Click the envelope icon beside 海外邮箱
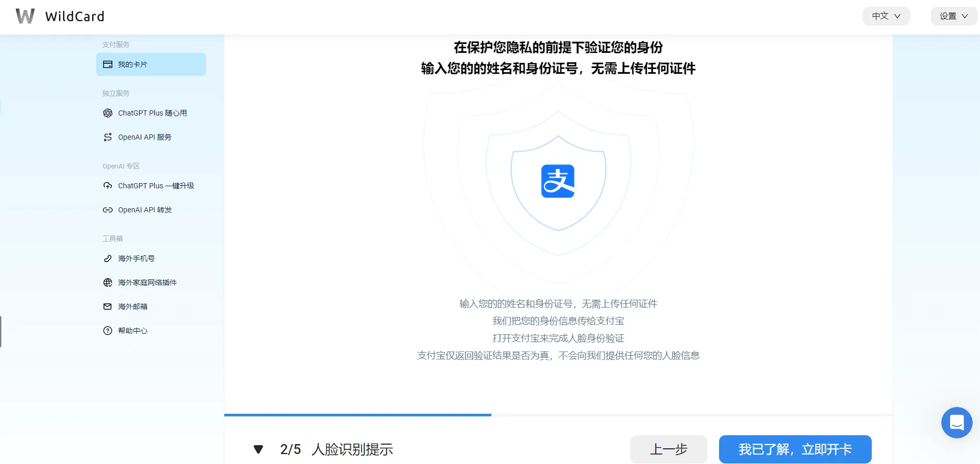Viewport: 980px width, 464px height. pyautogui.click(x=108, y=307)
